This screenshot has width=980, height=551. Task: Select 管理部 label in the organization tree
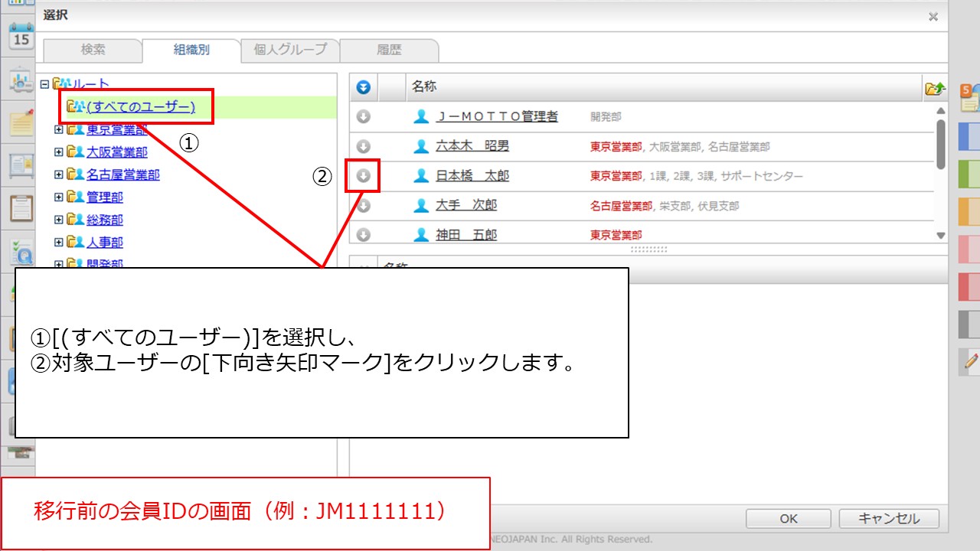point(105,197)
